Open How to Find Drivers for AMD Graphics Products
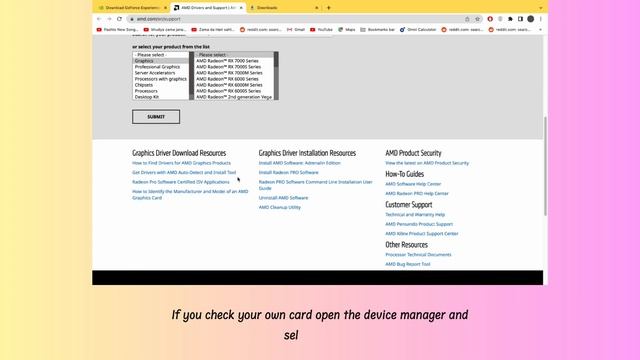This screenshot has height=360, width=640. point(181,163)
